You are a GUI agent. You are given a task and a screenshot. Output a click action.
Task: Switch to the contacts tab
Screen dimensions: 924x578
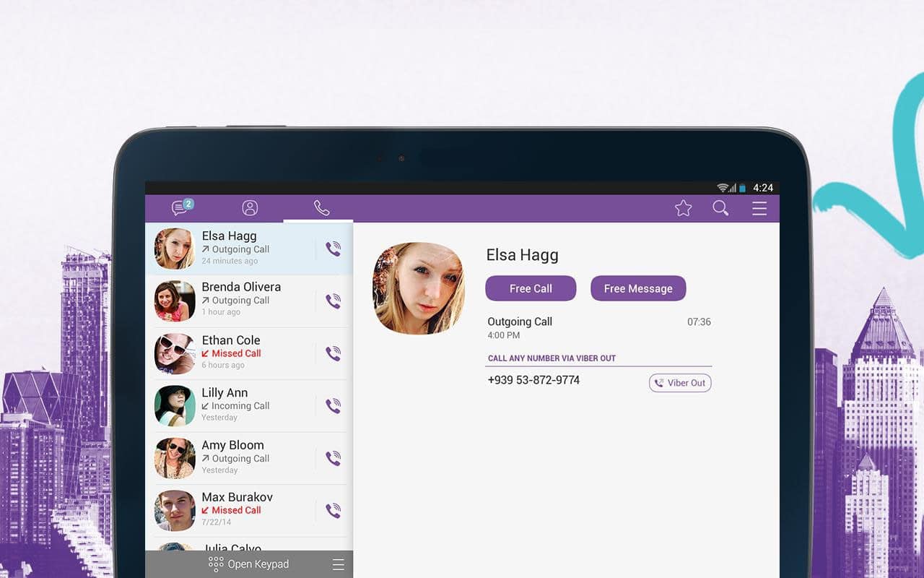(x=250, y=208)
